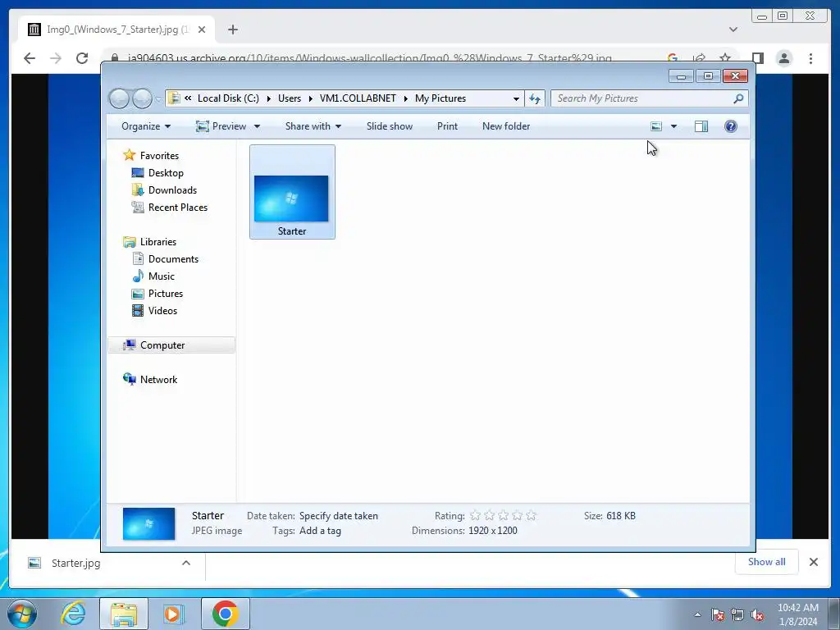Toggle the preview pane icon
The width and height of the screenshot is (840, 630).
coord(701,126)
